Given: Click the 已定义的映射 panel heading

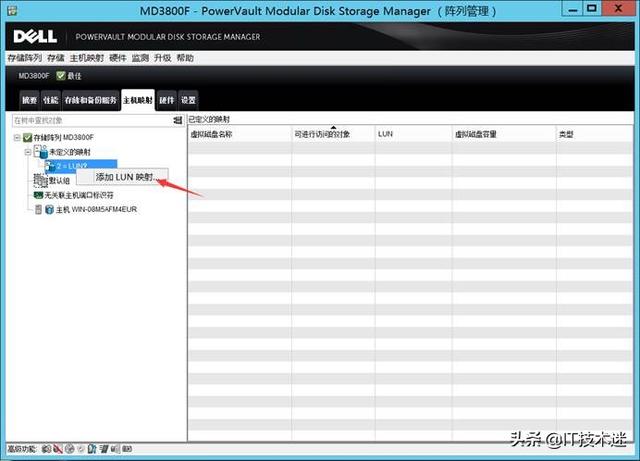Looking at the screenshot, I should coord(209,119).
